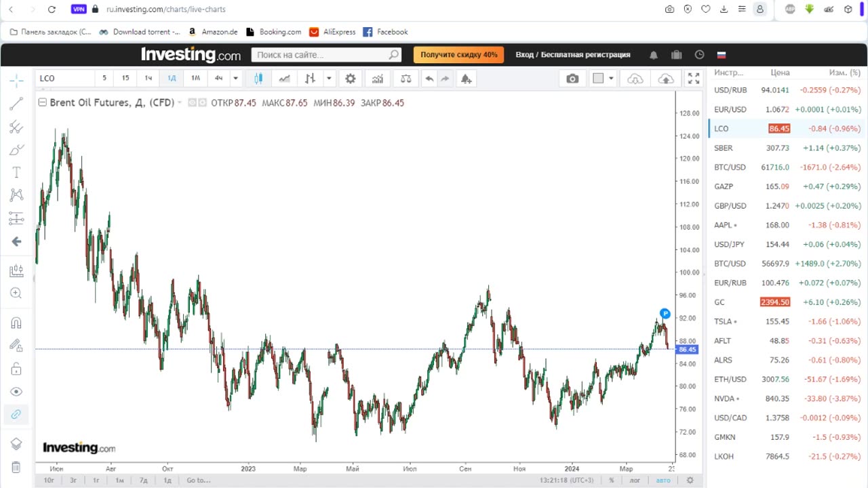Select the trend line drawing tool
The height and width of the screenshot is (488, 868).
16,104
